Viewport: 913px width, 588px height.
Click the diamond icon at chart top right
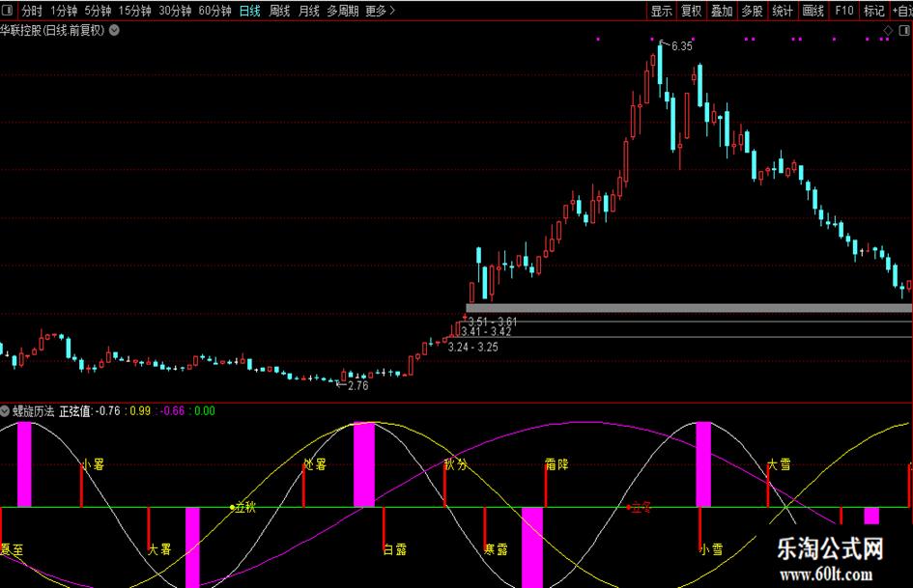(888, 30)
